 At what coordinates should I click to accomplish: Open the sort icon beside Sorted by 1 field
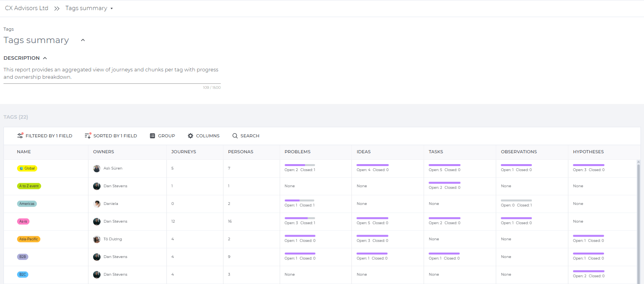88,136
